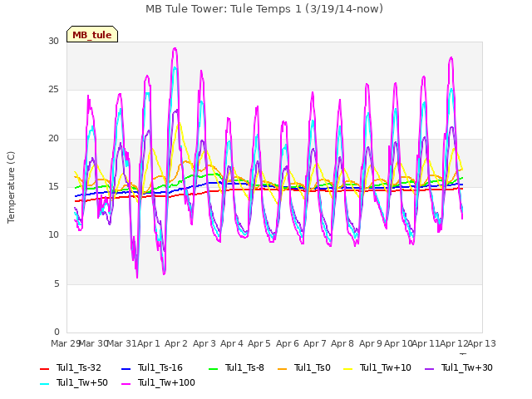Click the Apr 2 magenta temperature peak
532x399 pixels.
[x=175, y=48]
